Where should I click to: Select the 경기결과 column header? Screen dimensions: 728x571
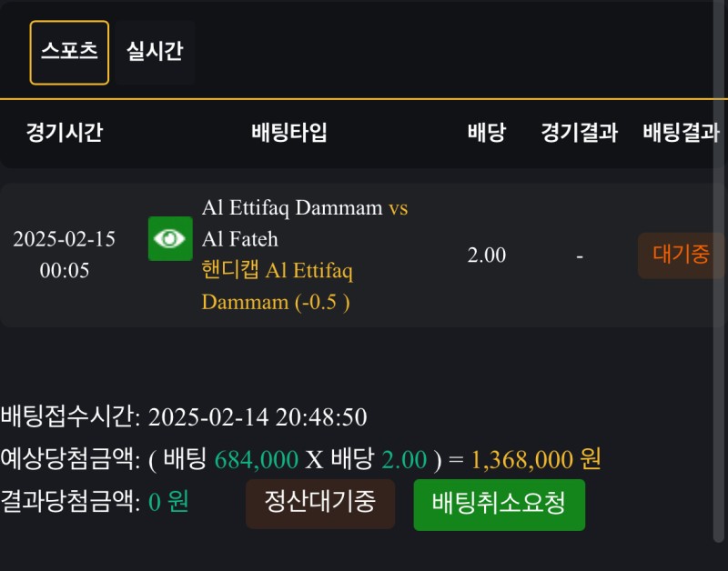click(579, 133)
